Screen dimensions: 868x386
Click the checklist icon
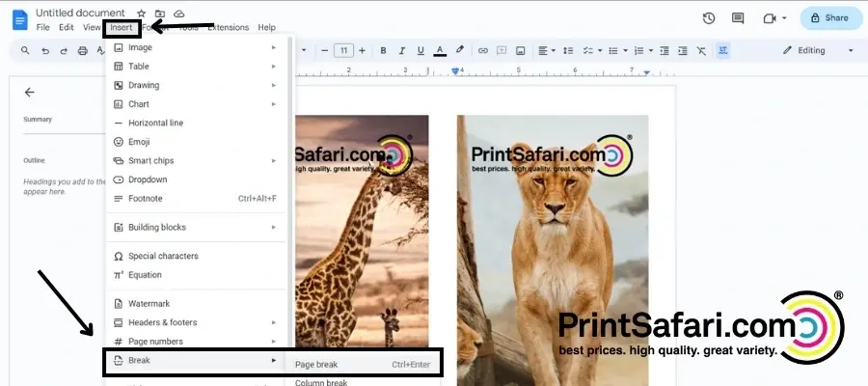(587, 50)
